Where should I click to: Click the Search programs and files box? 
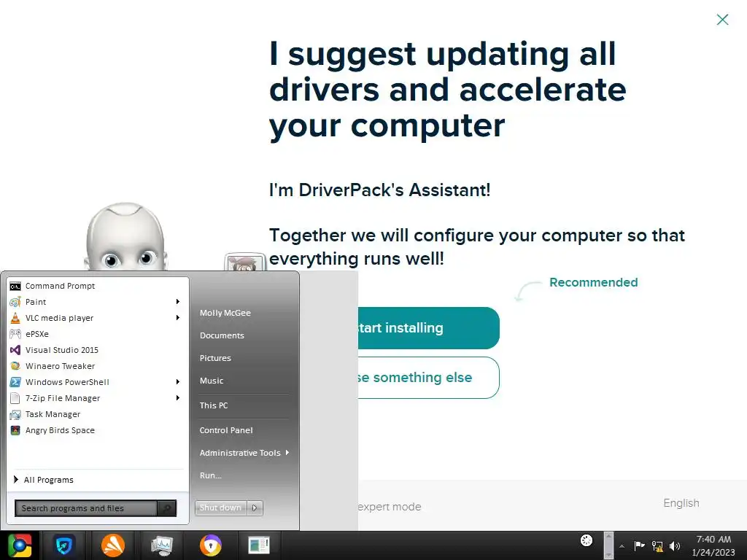(x=86, y=508)
